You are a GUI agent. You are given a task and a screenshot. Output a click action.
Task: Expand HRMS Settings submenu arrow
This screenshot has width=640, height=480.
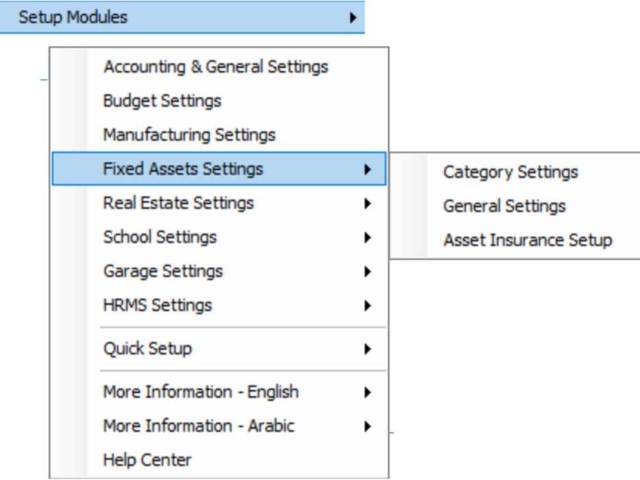click(367, 305)
